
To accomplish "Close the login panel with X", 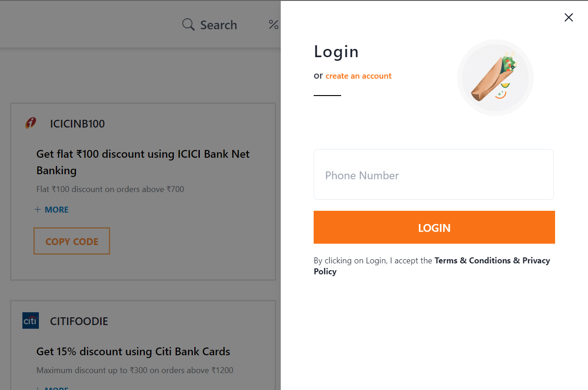I will coord(568,17).
